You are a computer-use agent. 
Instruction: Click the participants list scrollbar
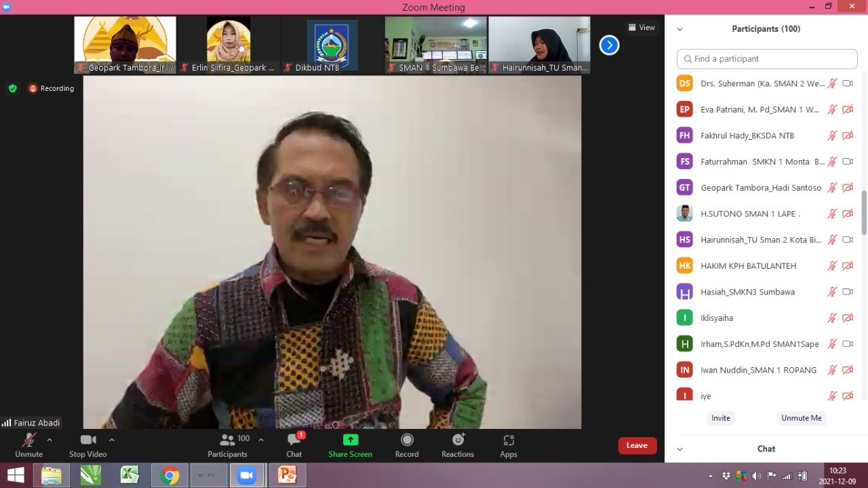point(863,212)
